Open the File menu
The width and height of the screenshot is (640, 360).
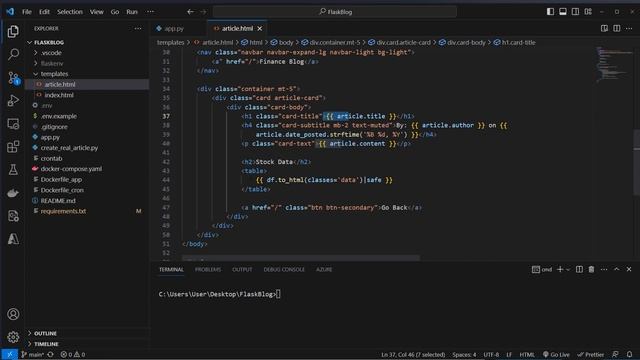(27, 12)
